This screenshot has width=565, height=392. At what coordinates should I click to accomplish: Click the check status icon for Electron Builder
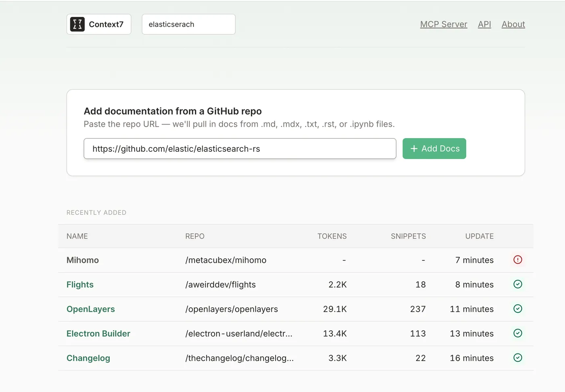518,333
